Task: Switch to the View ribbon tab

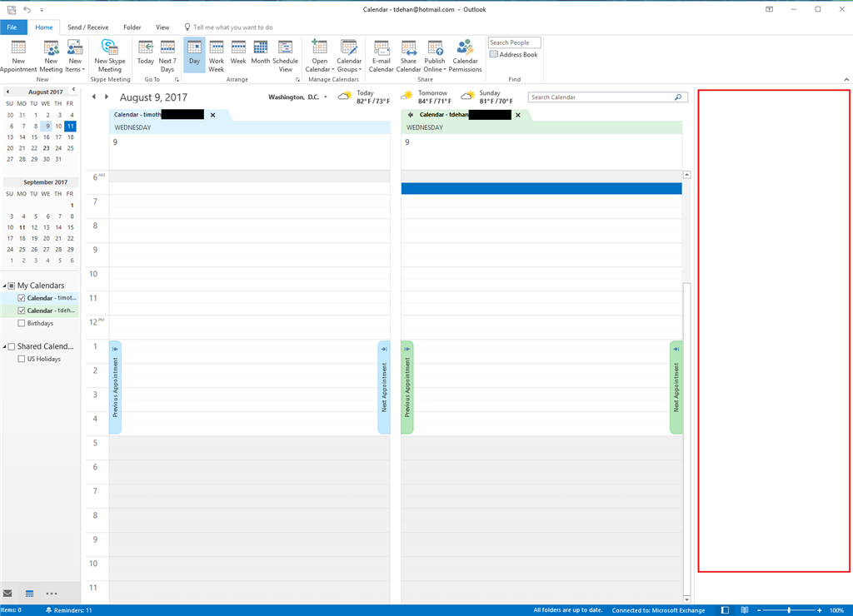Action: click(162, 27)
